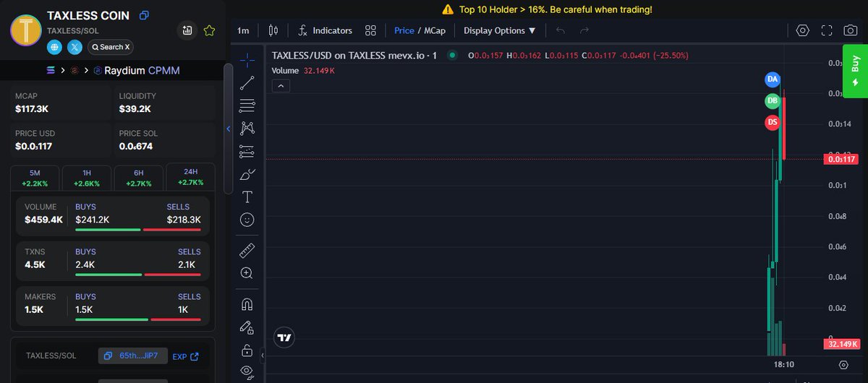Click the 18:10 time axis label

point(783,365)
